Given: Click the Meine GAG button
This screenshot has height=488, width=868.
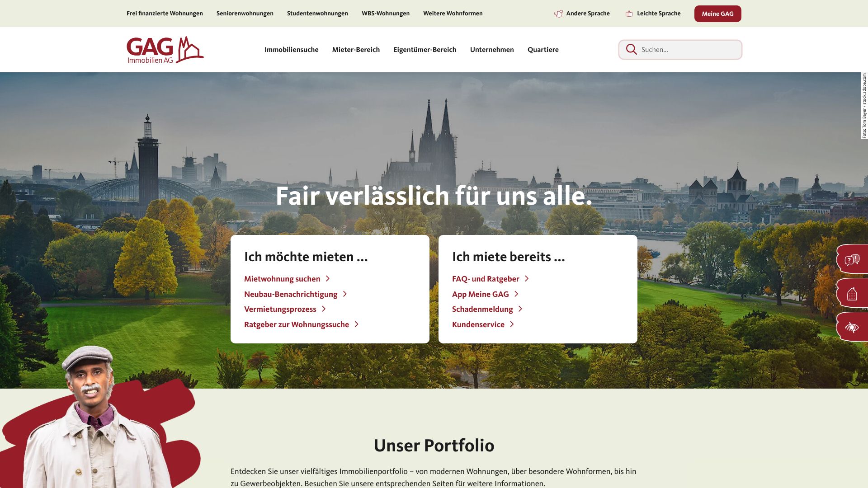Looking at the screenshot, I should pos(717,14).
